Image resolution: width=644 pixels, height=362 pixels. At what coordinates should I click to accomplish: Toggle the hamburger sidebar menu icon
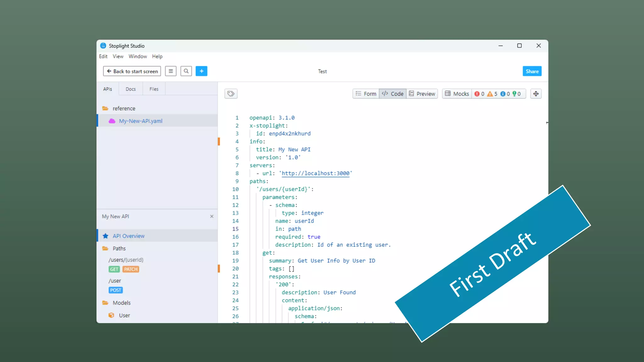click(171, 71)
